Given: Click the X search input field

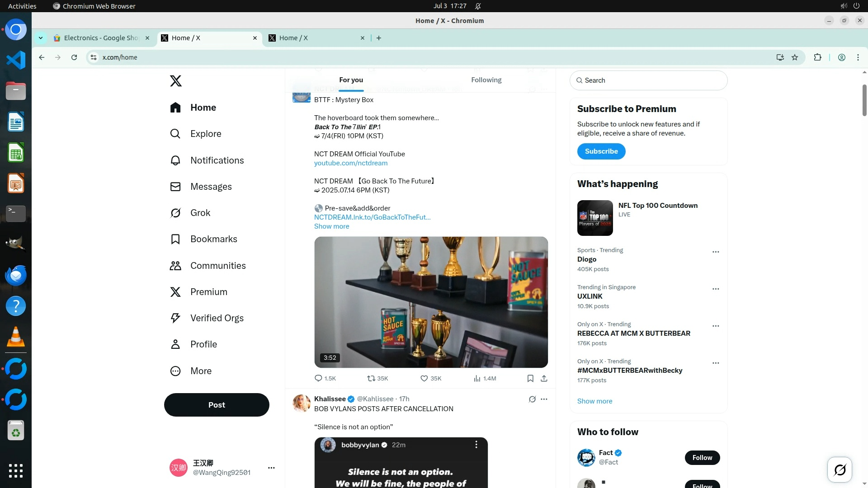Looking at the screenshot, I should [x=651, y=80].
